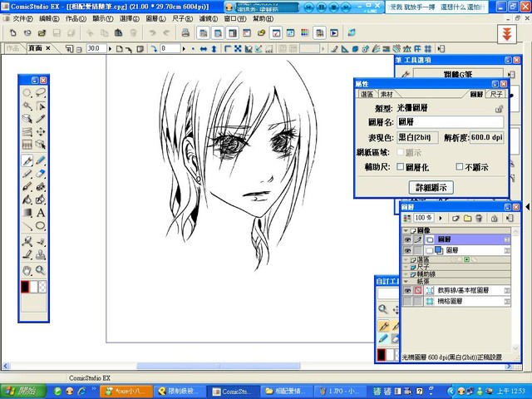
Task: Click the 開始 Start button
Action: 22,392
